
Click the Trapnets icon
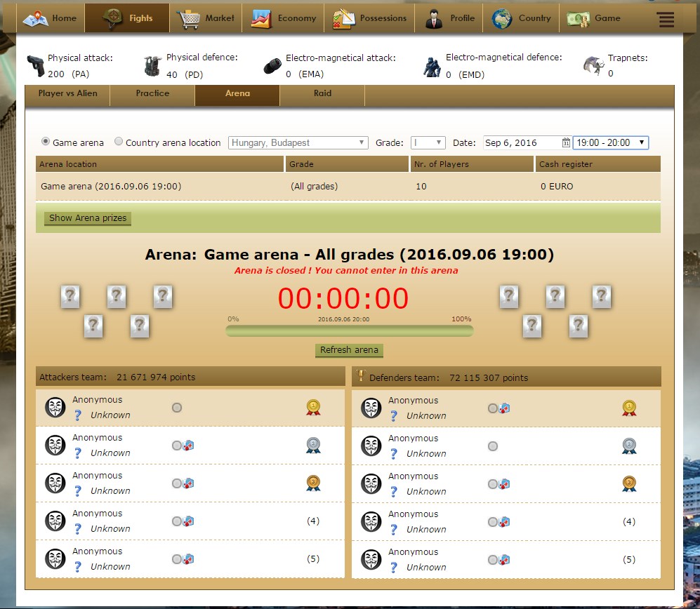pos(593,65)
